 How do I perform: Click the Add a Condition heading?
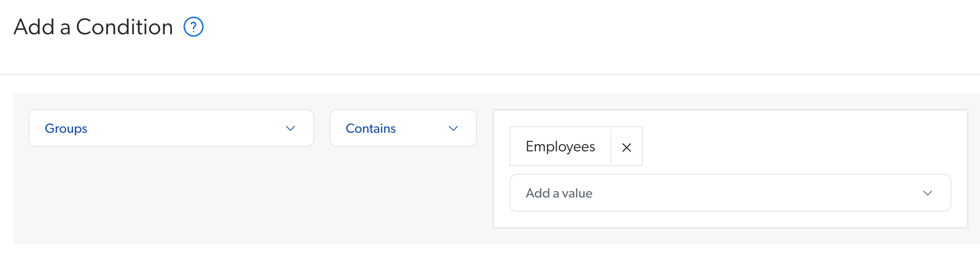[93, 27]
